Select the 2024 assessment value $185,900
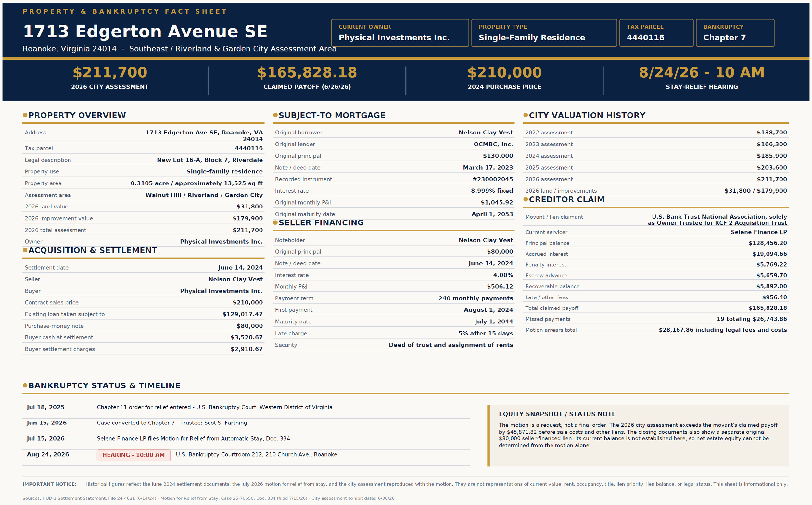This screenshot has width=812, height=505. pyautogui.click(x=772, y=156)
